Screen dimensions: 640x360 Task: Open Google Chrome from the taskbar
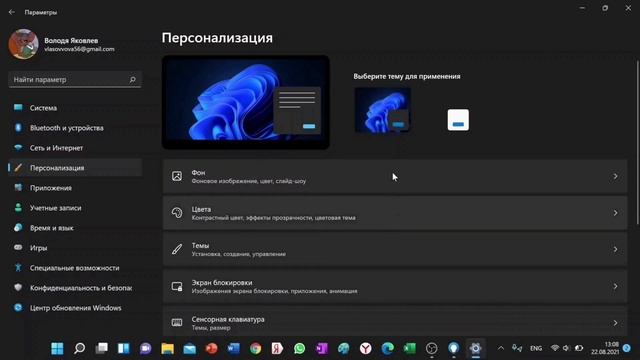coord(256,348)
